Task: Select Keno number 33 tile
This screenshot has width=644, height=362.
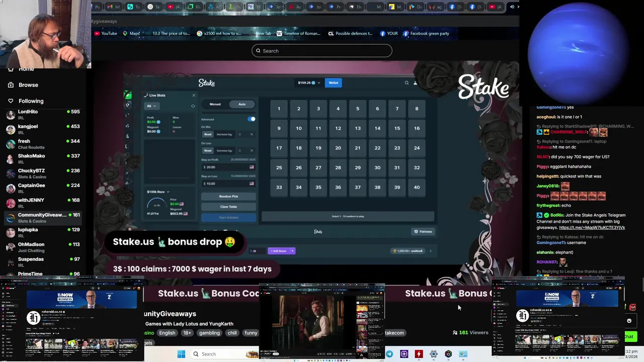Action: 279,188
